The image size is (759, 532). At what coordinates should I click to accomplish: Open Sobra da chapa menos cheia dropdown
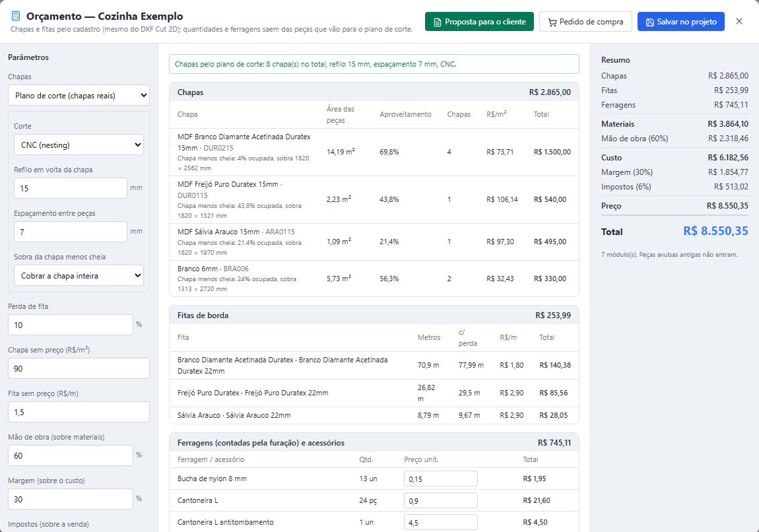click(79, 275)
